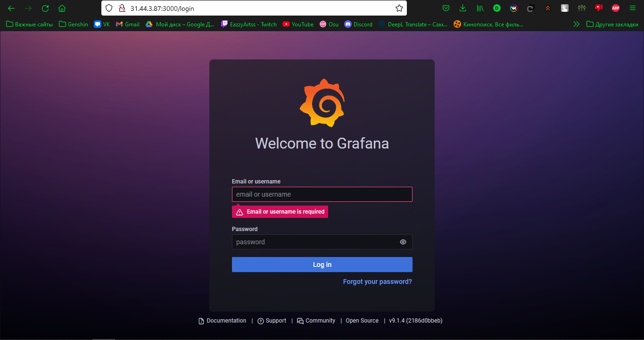
Task: Click the Grafana logo
Action: pyautogui.click(x=322, y=103)
